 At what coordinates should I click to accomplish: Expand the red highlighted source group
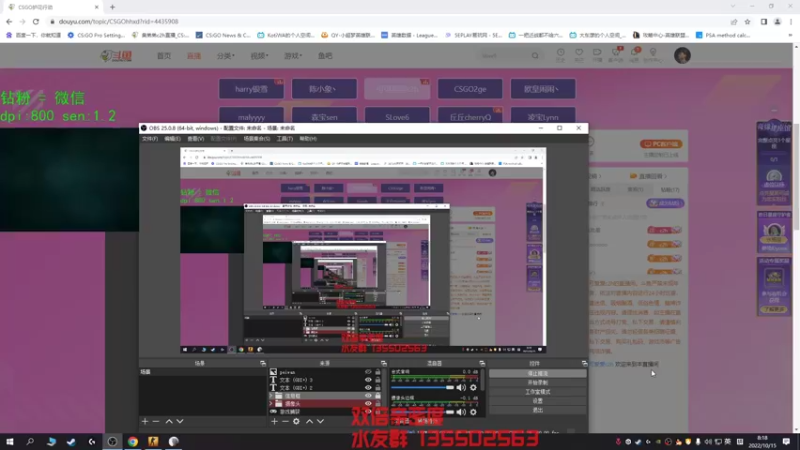[x=271, y=403]
